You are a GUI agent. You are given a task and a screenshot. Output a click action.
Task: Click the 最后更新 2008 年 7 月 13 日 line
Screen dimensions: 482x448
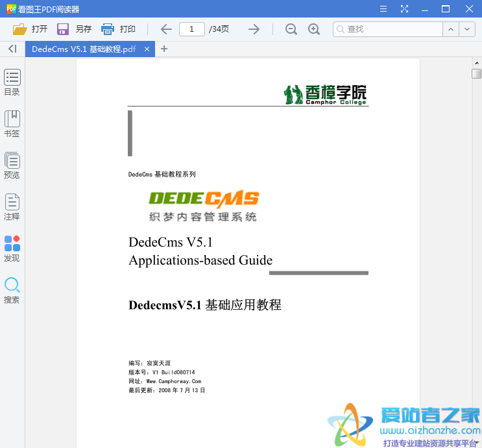(x=167, y=390)
